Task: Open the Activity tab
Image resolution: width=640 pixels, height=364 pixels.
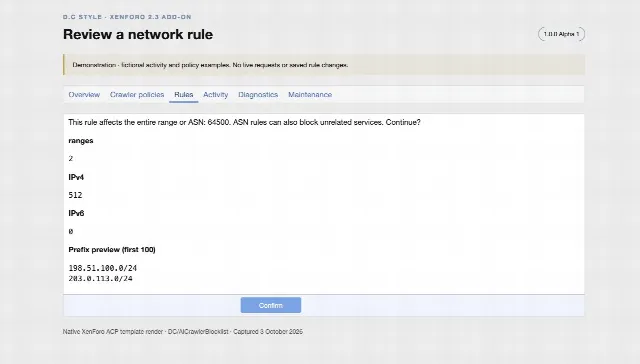Action: pos(216,95)
